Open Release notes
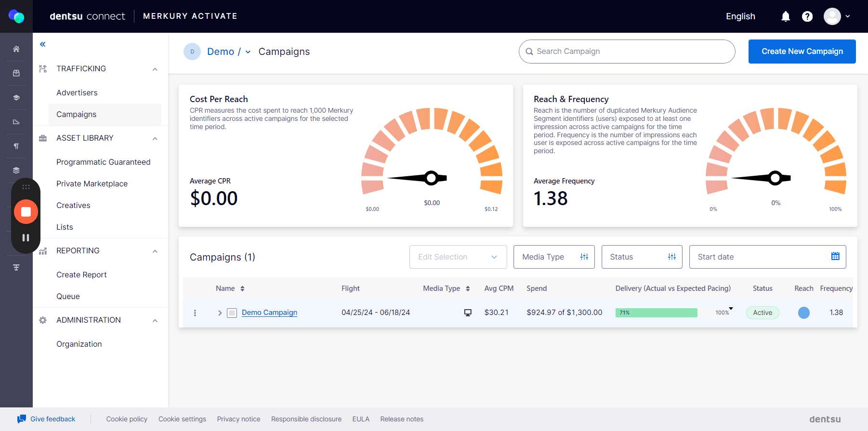The height and width of the screenshot is (431, 868). pyautogui.click(x=402, y=419)
